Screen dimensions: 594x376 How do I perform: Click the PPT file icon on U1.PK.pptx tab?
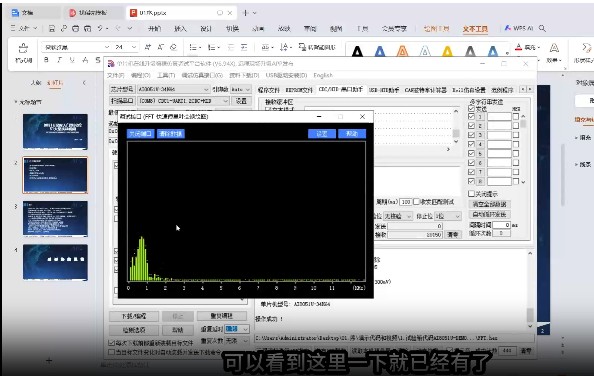133,13
